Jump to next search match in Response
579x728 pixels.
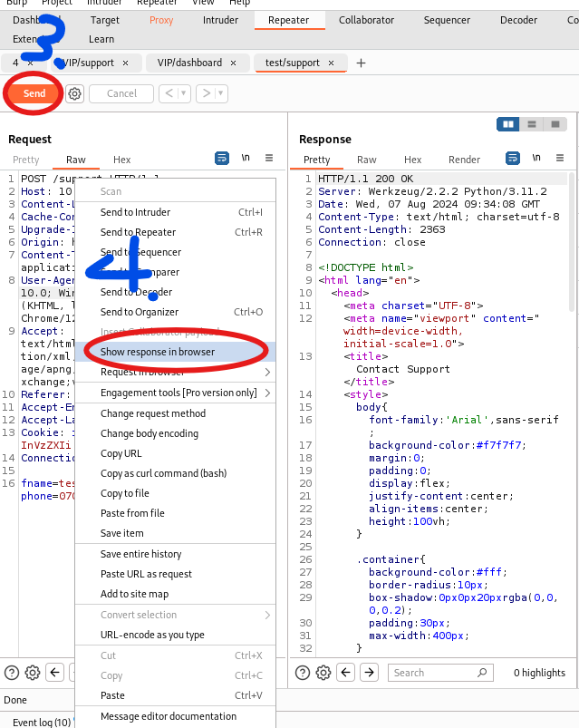pyautogui.click(x=370, y=673)
